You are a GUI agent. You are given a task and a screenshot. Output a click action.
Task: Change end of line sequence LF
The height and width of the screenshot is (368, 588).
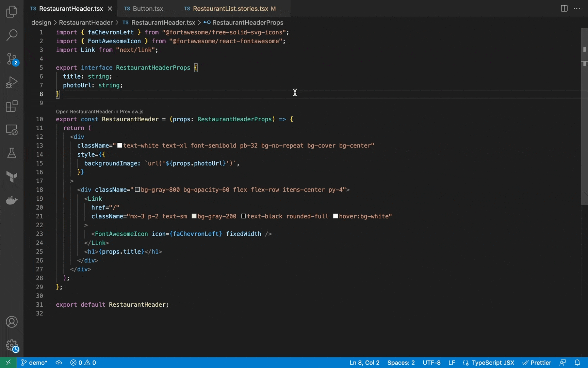click(x=452, y=363)
